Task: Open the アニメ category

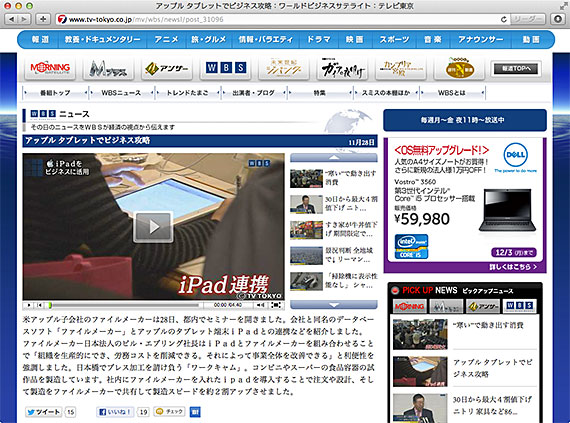Action: (x=166, y=39)
